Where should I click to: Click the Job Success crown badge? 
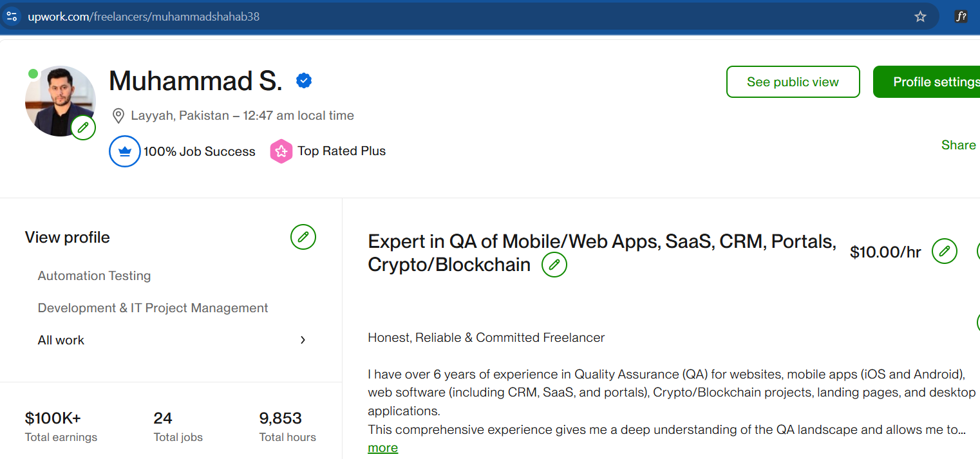pos(125,151)
